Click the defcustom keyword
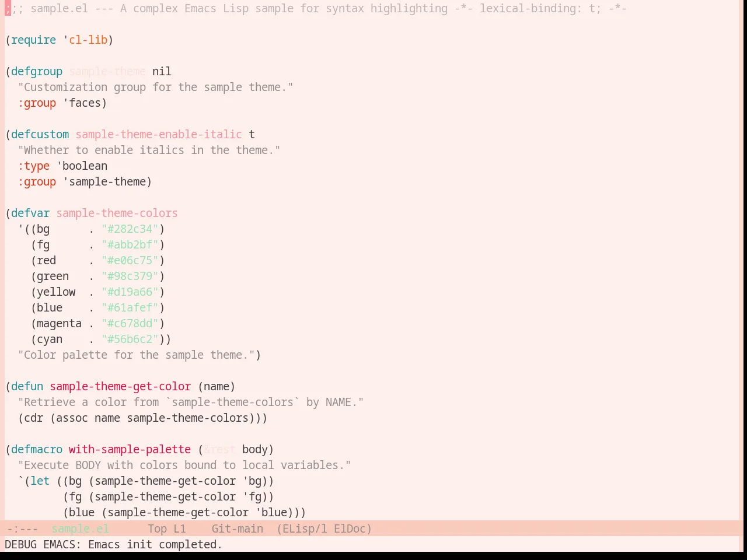 click(x=40, y=134)
